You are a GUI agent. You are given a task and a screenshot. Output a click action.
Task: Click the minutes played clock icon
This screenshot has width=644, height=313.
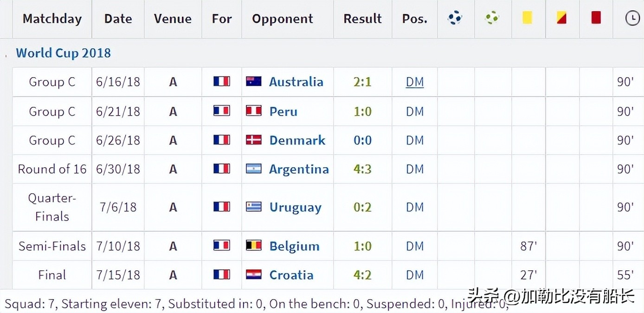632,19
